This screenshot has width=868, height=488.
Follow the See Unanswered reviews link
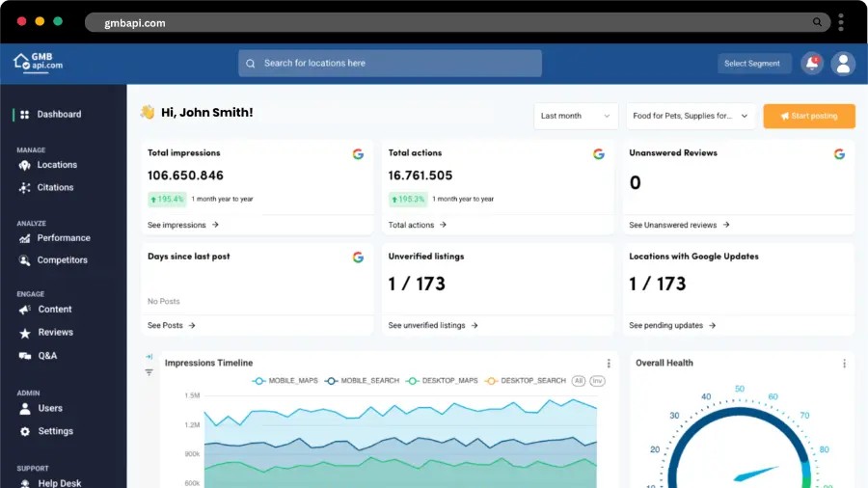[x=679, y=225]
